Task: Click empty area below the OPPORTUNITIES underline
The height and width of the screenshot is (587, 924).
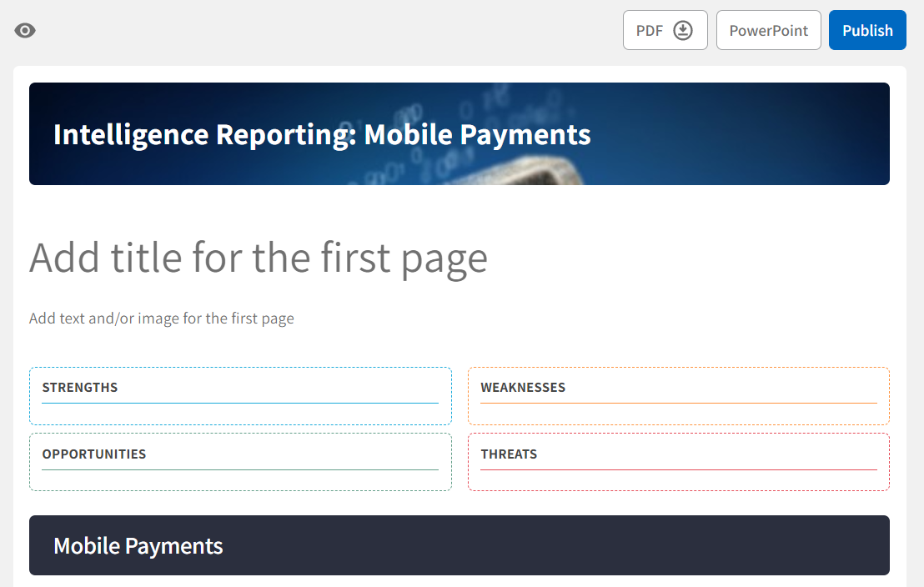Action: click(x=240, y=480)
